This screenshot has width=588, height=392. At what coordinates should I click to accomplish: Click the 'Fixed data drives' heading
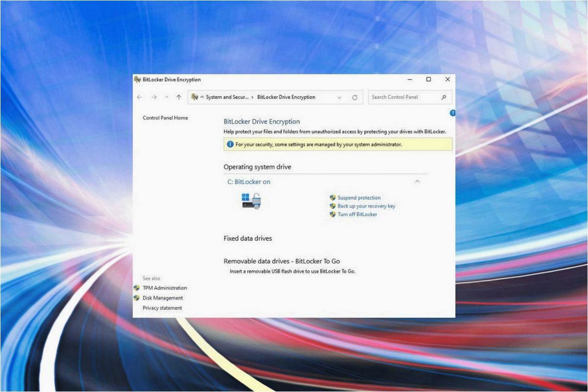coord(247,238)
